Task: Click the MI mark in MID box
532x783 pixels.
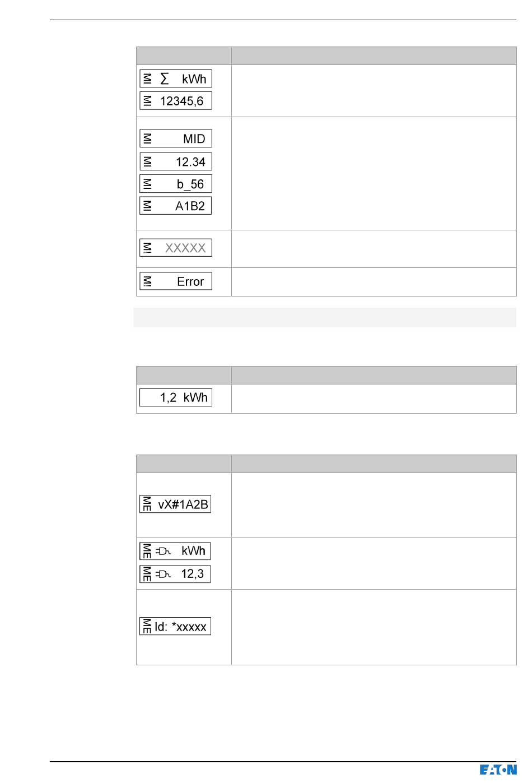Action: coord(147,138)
